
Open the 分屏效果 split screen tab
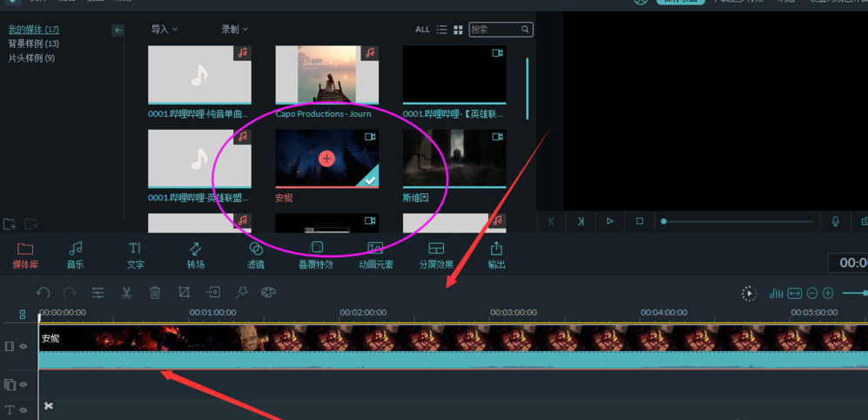click(436, 255)
